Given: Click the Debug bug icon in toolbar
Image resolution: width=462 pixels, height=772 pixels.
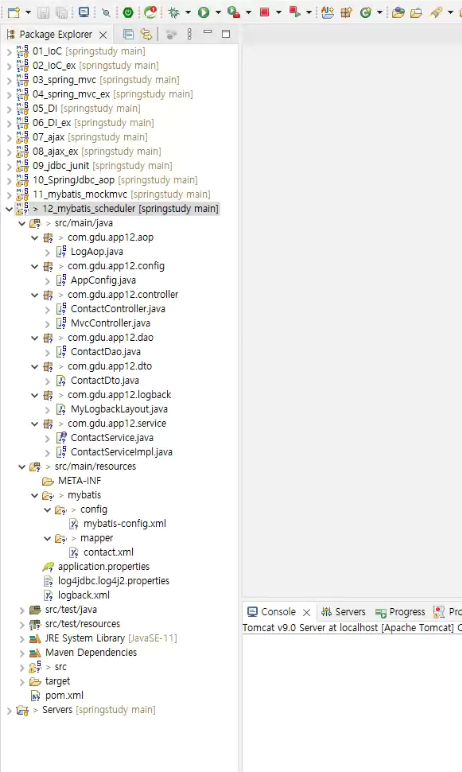Looking at the screenshot, I should (x=173, y=12).
